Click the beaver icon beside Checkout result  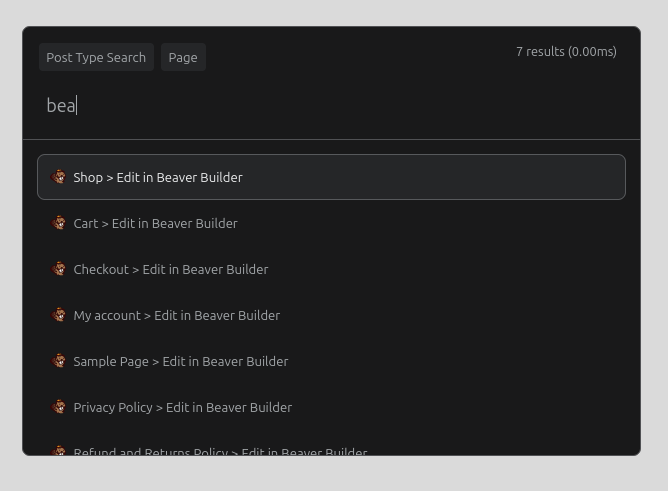(x=58, y=269)
